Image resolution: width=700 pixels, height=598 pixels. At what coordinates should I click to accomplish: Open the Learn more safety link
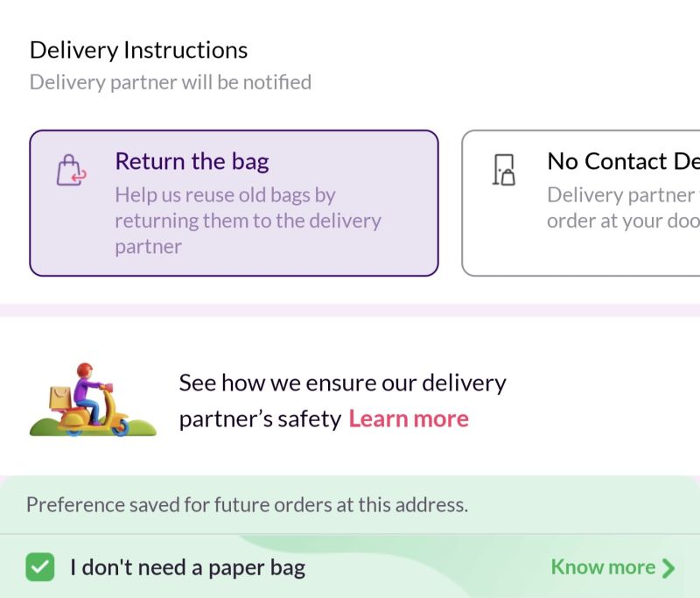pyautogui.click(x=409, y=419)
